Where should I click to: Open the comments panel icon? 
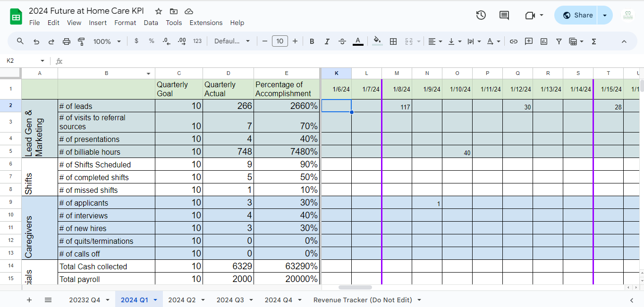[x=504, y=15]
